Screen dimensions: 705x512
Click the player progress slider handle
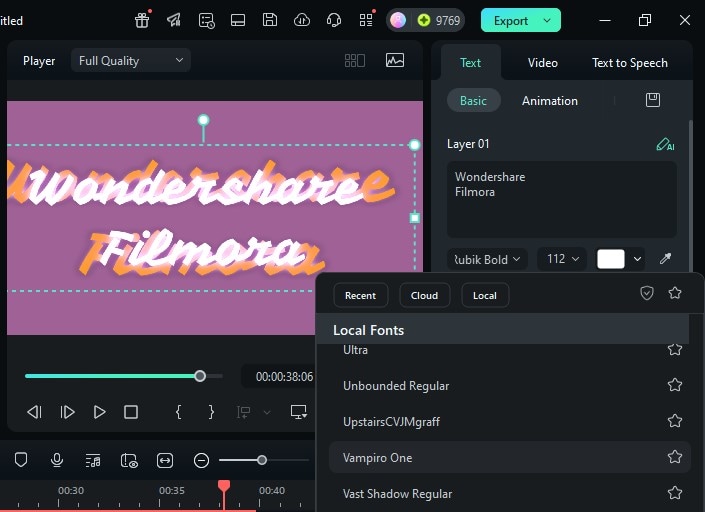[200, 376]
